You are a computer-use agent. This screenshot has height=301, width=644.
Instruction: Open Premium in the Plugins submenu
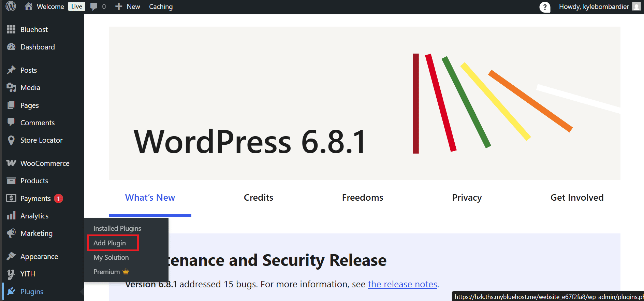pos(111,272)
